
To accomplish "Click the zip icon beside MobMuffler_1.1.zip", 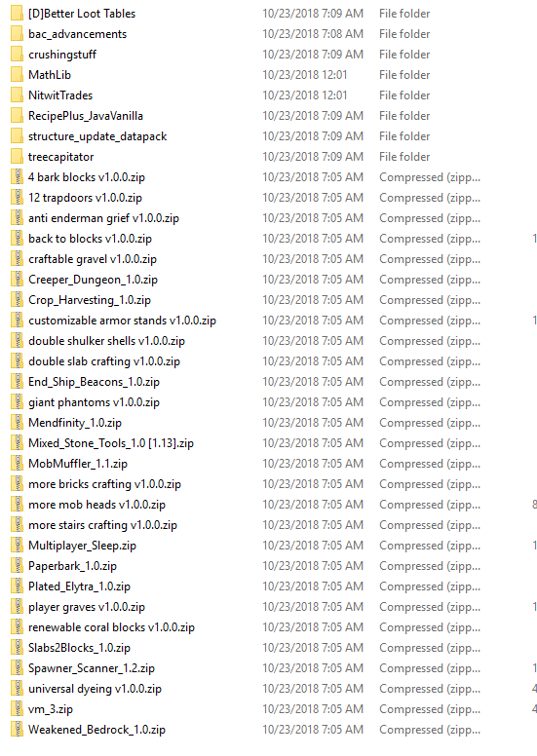I will point(17,464).
